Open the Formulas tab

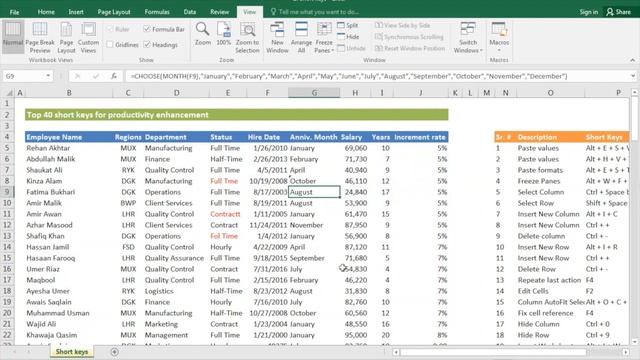(157, 12)
